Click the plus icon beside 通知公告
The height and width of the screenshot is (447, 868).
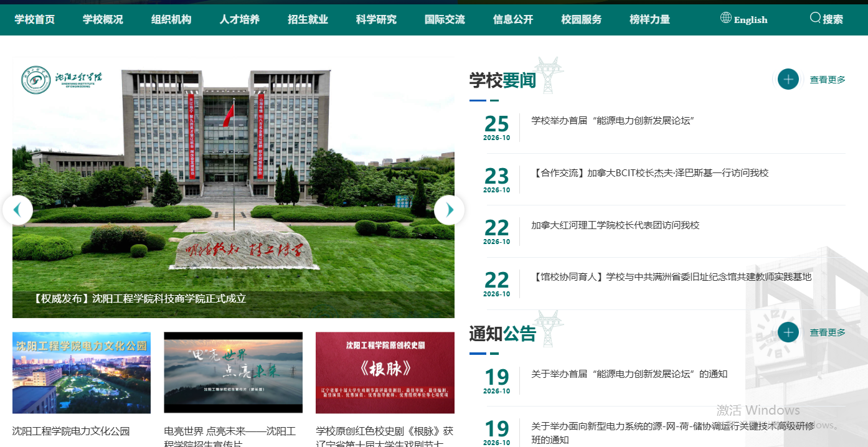point(788,332)
